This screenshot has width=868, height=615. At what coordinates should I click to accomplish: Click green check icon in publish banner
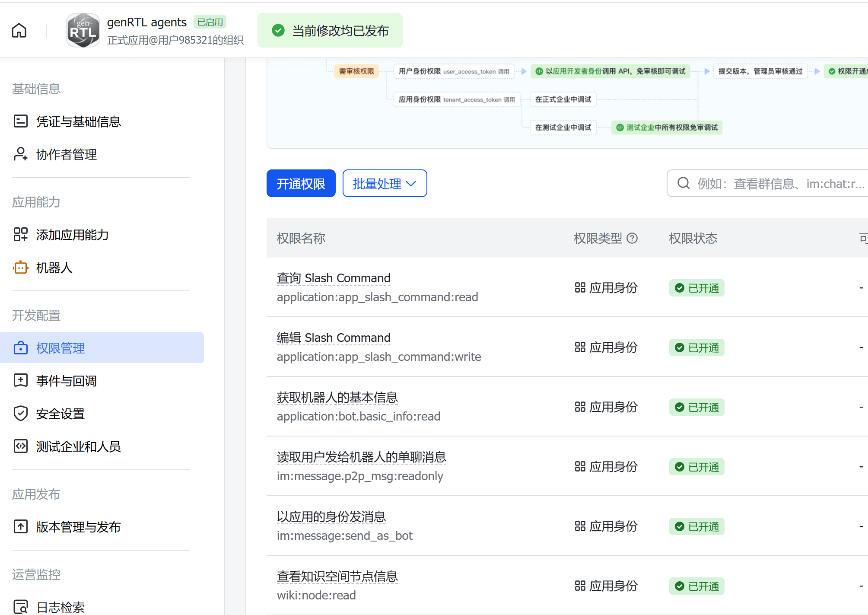tap(278, 30)
